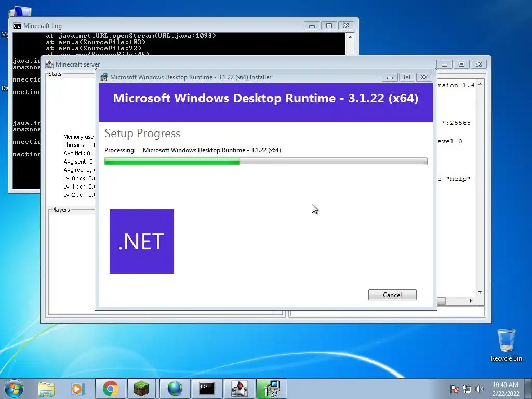
Task: Click the green setup progress bar
Action: click(x=265, y=162)
